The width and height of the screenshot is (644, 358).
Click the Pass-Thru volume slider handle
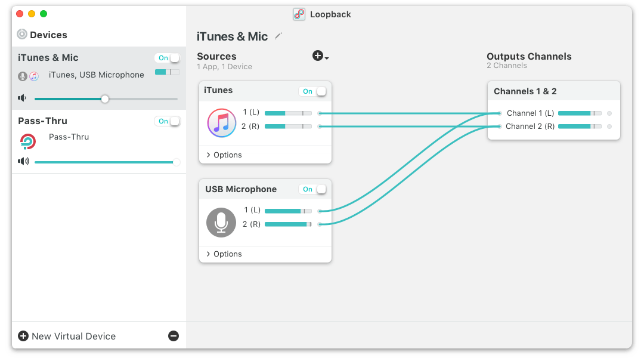(176, 162)
